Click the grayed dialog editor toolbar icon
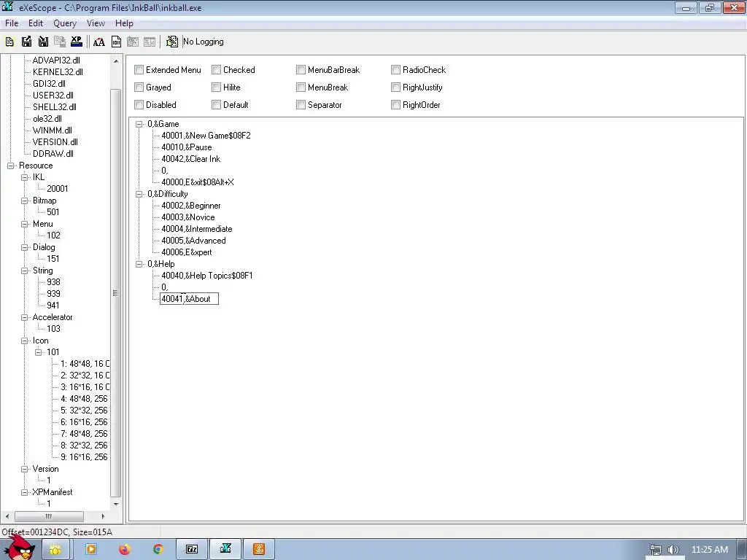The image size is (747, 560). coord(133,42)
